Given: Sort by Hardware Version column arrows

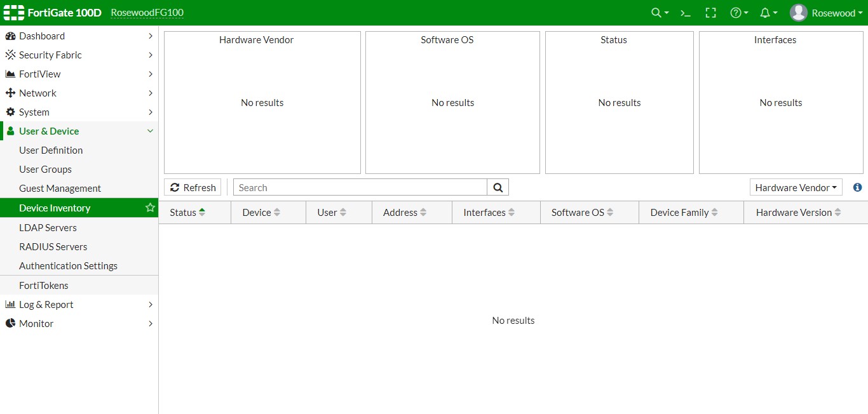Looking at the screenshot, I should 837,213.
